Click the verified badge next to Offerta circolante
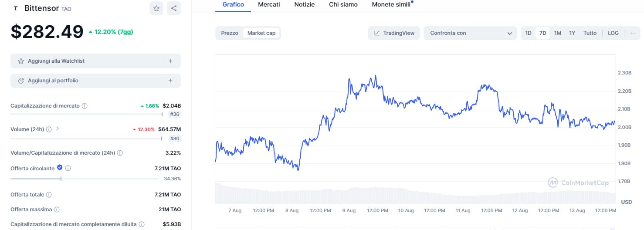Image resolution: width=644 pixels, height=230 pixels. (60, 168)
